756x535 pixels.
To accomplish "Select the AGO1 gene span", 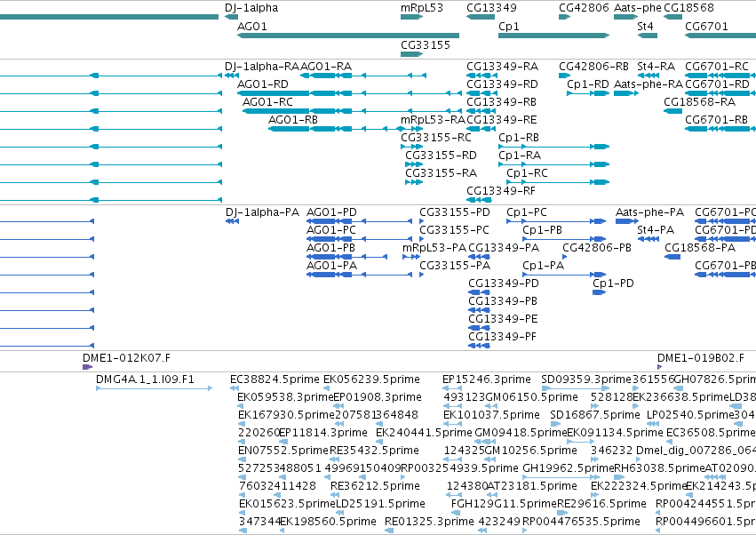I will 348,36.
